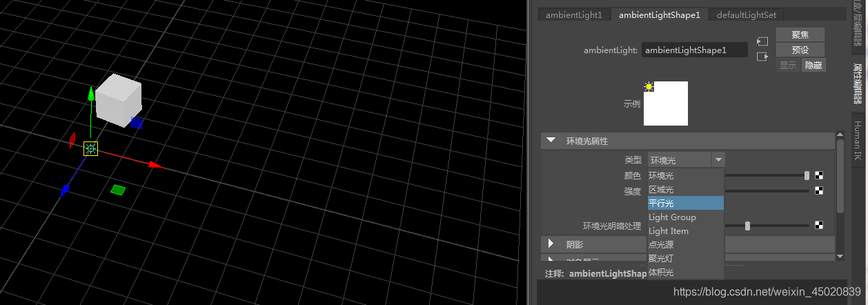Click the go-to-input-connection icon

pyautogui.click(x=762, y=41)
